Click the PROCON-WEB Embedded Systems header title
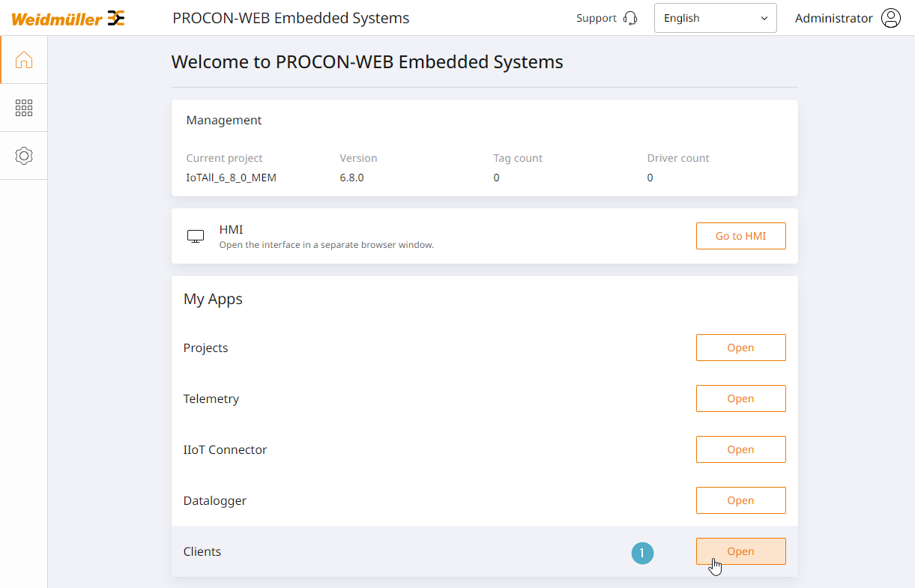The height and width of the screenshot is (588, 915). 291,18
